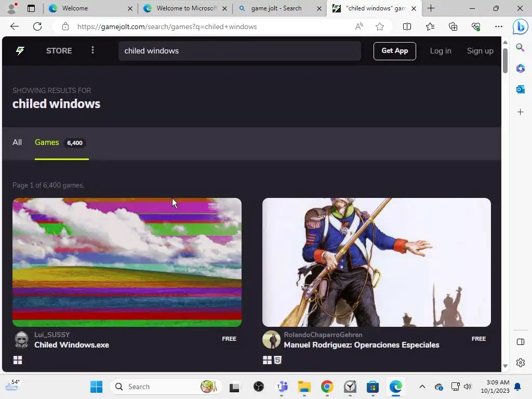Open Microsoft Store from taskbar

point(373,387)
